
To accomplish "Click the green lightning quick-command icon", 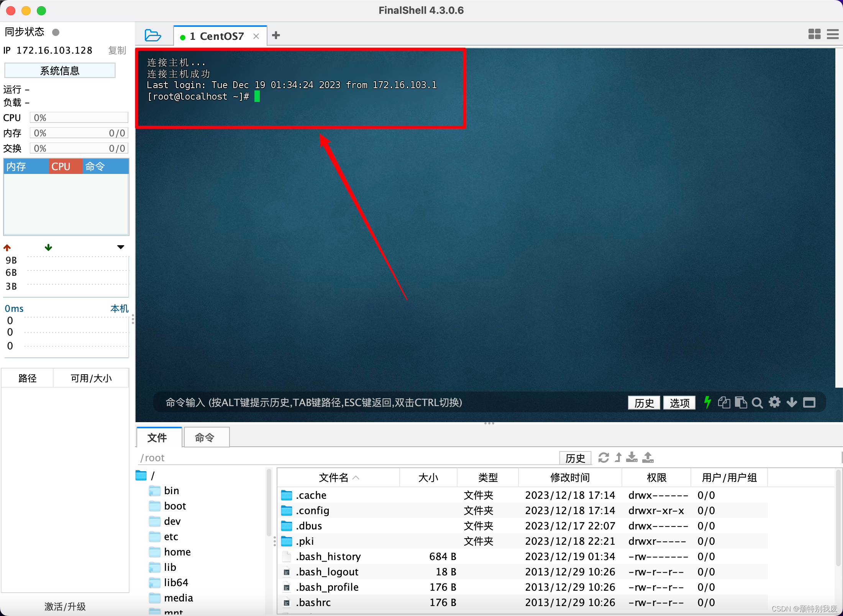I will point(707,402).
